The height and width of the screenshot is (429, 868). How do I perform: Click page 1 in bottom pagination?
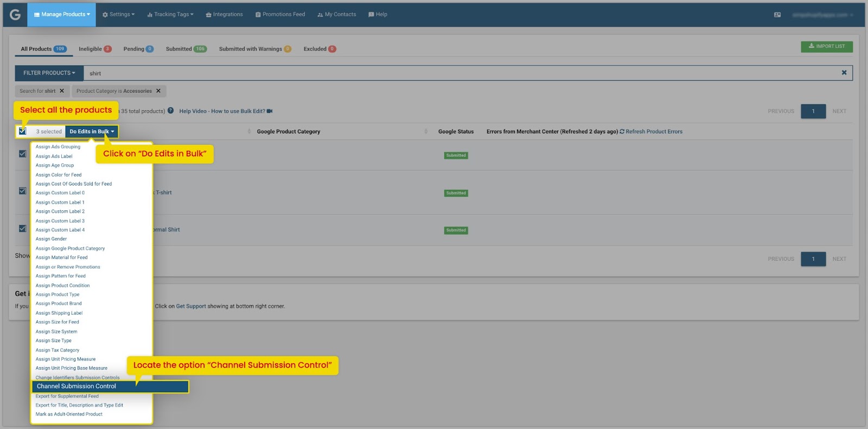point(813,259)
